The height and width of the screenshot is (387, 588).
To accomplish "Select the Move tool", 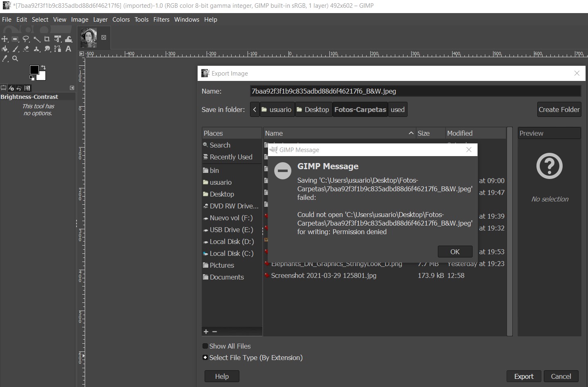I will coord(5,39).
